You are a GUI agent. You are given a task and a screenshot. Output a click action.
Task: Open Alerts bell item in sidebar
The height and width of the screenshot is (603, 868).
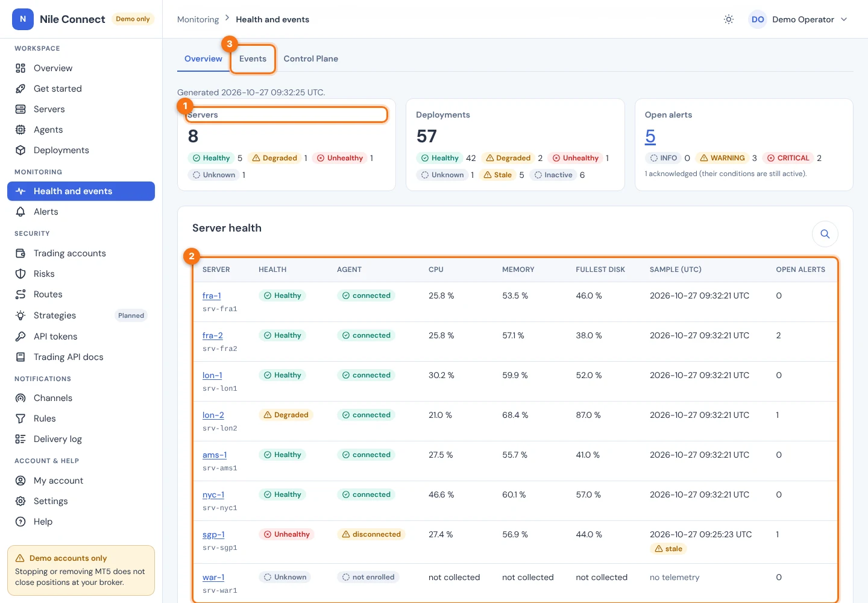(81, 212)
